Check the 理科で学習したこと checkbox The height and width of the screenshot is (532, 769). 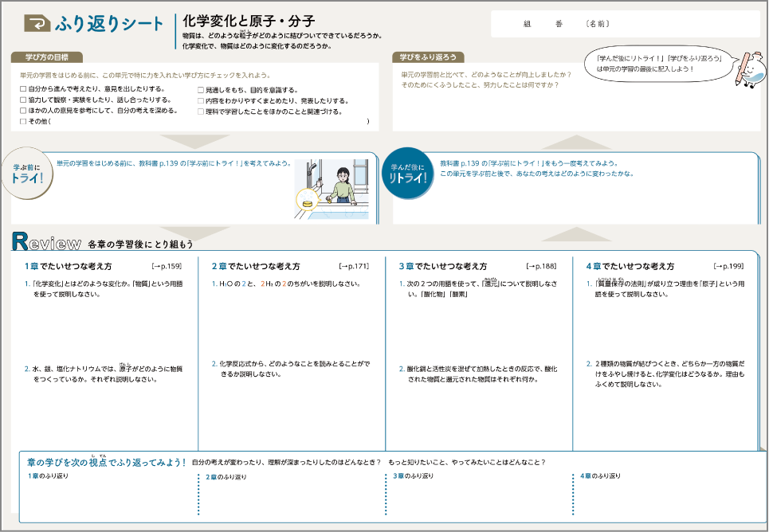201,111
